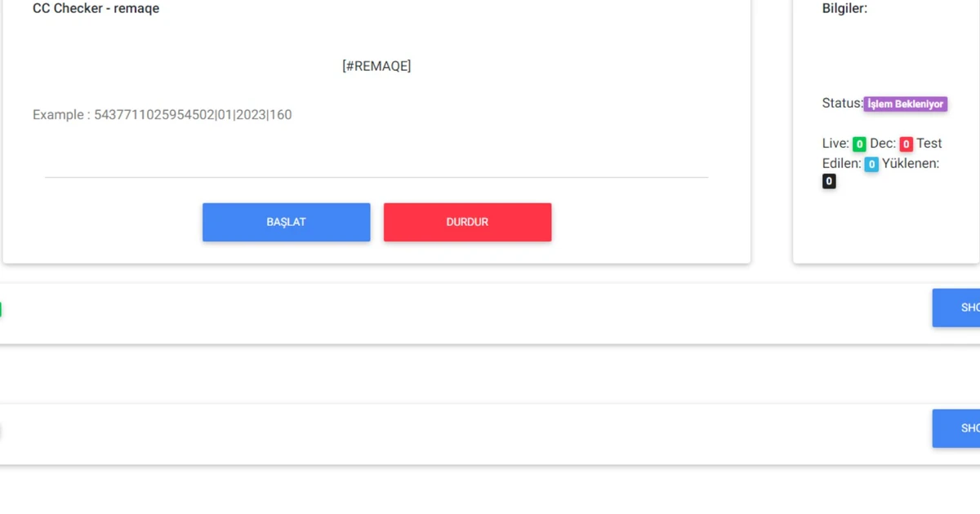Click the İşlem Bekleniyor status badge
This screenshot has height=514, width=980.
pyautogui.click(x=905, y=104)
